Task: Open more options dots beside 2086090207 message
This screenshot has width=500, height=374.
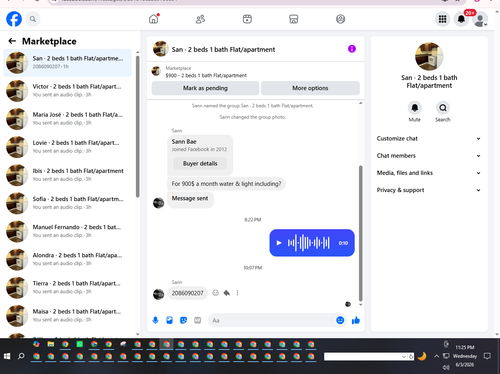Action: (237, 293)
